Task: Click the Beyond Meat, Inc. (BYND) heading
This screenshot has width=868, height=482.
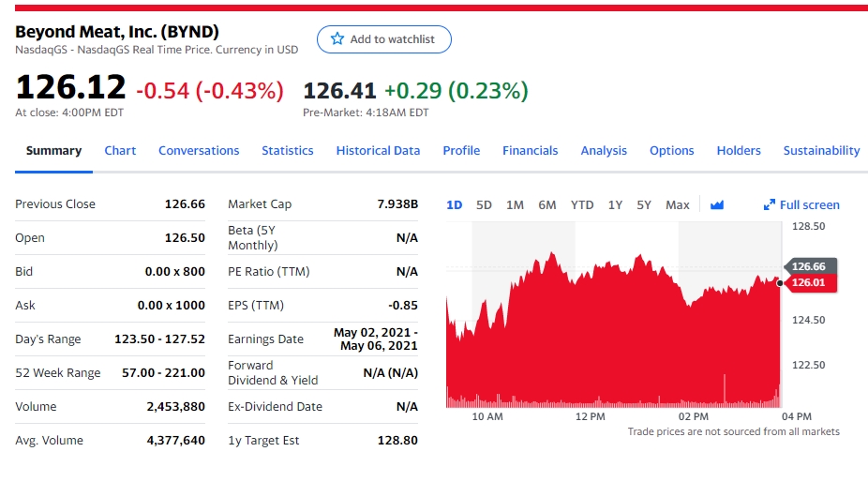Action: coord(117,32)
